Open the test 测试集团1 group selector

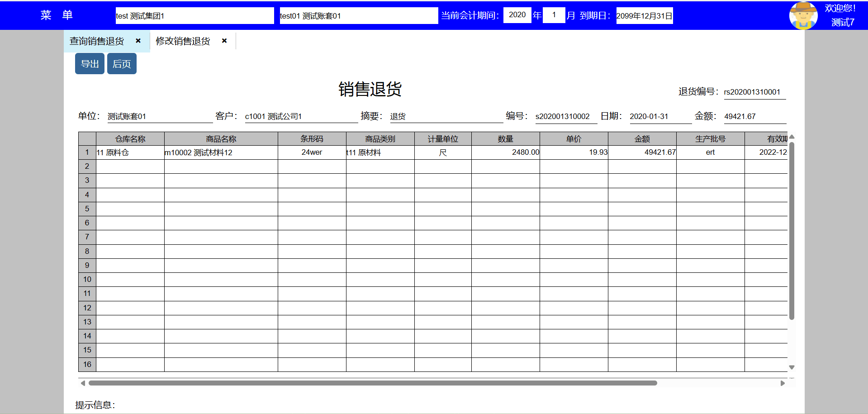194,16
